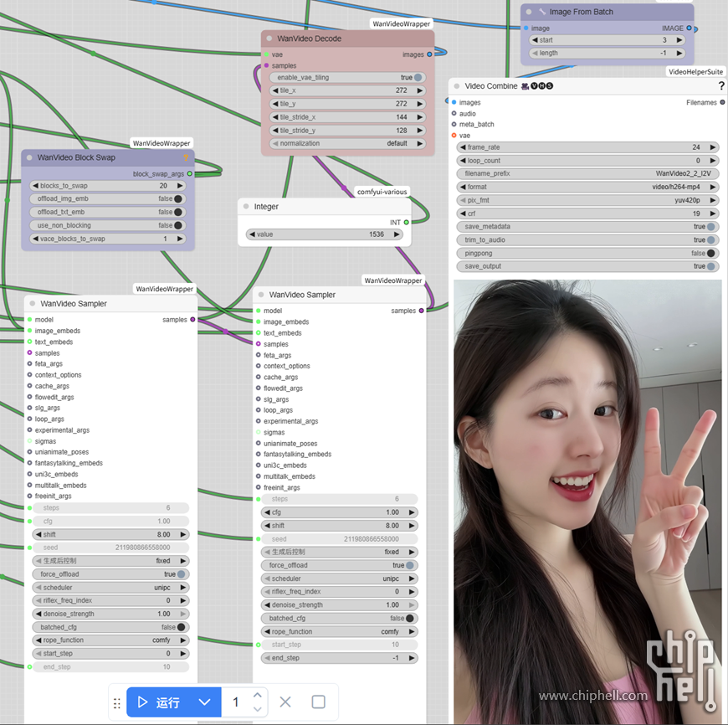This screenshot has width=728, height=725.
Task: Open the Video Combine help question mark
Action: (721, 86)
